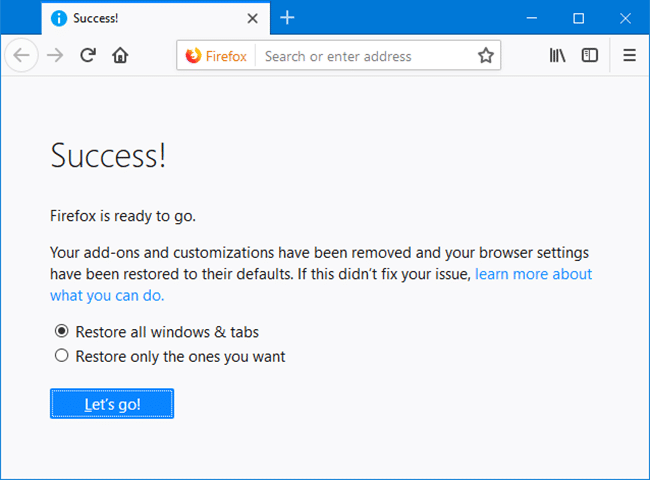
Task: Open a new tab with the plus button
Action: coord(287,18)
